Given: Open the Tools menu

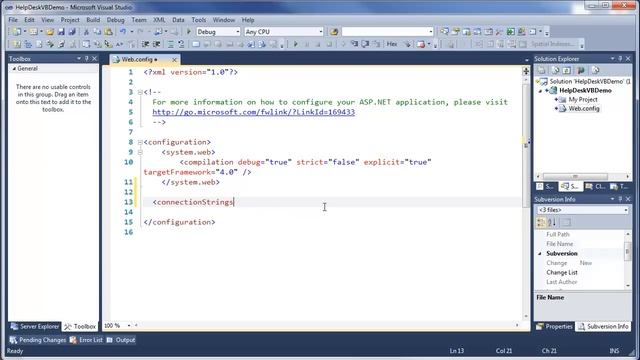Looking at the screenshot, I should tap(199, 20).
